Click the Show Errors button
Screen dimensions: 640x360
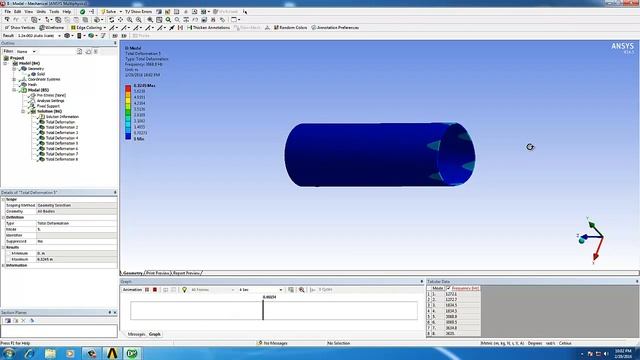(138, 12)
